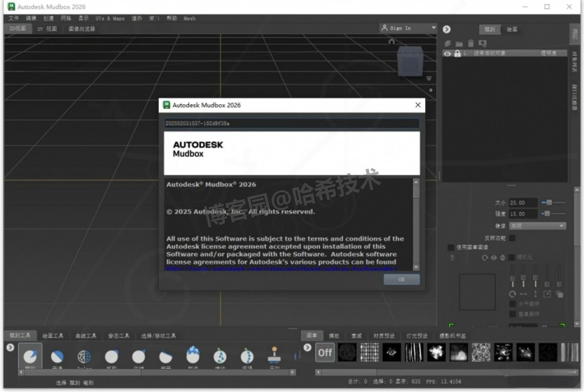Open the UVs & Maps menu
This screenshot has width=584, height=392.
click(111, 18)
